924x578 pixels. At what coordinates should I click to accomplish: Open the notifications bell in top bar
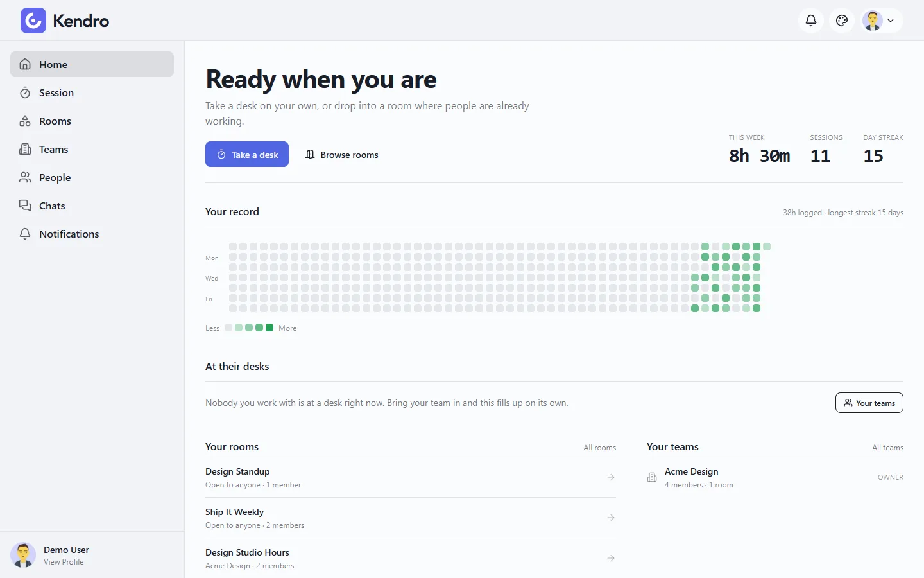pyautogui.click(x=811, y=21)
